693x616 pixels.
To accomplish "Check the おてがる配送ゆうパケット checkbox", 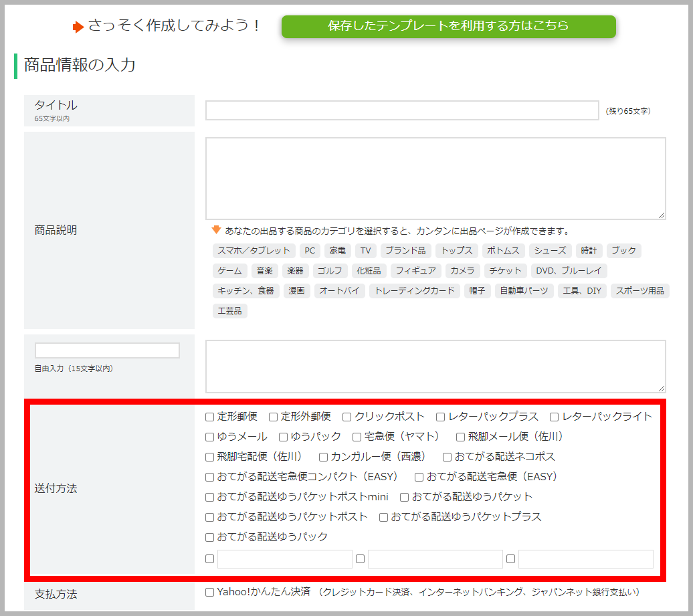I will (405, 497).
